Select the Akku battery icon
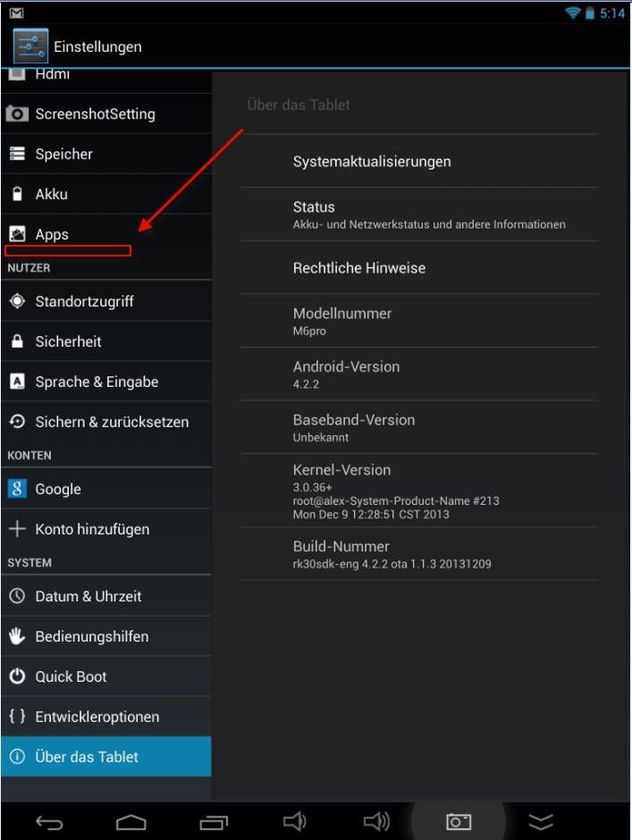 pyautogui.click(x=17, y=194)
